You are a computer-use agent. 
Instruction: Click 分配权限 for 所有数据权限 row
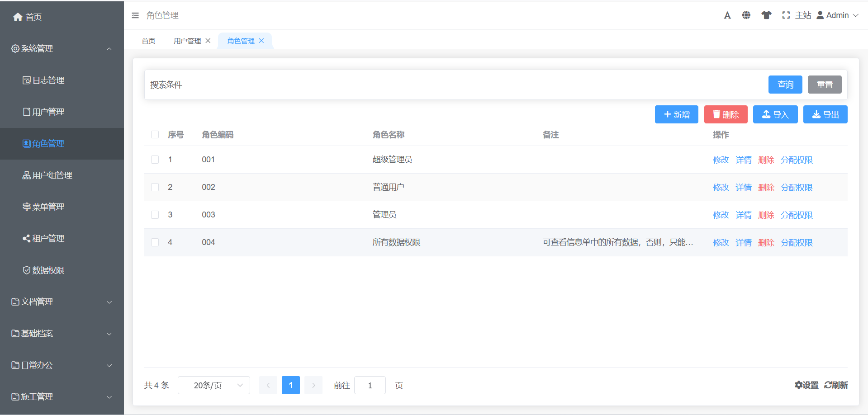coord(797,242)
